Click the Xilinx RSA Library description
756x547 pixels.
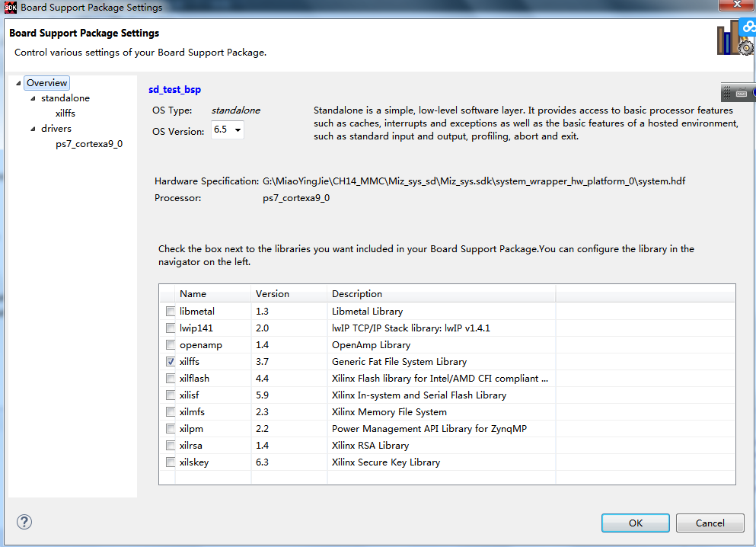click(x=370, y=445)
